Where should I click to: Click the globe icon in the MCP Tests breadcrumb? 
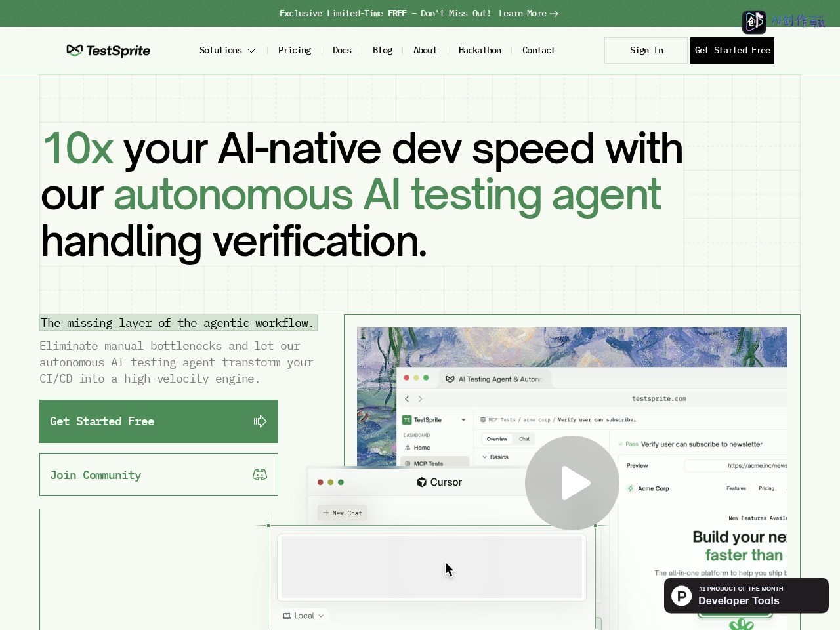point(483,419)
